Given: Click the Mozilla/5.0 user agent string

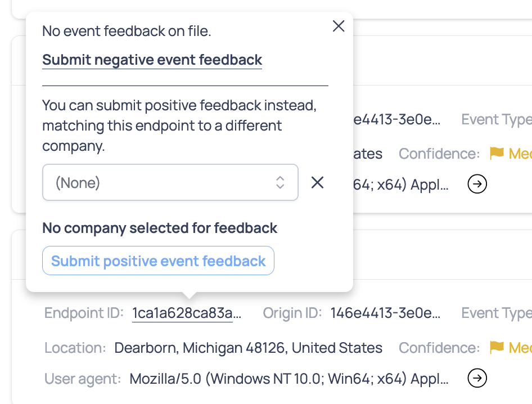Looking at the screenshot, I should 289,379.
